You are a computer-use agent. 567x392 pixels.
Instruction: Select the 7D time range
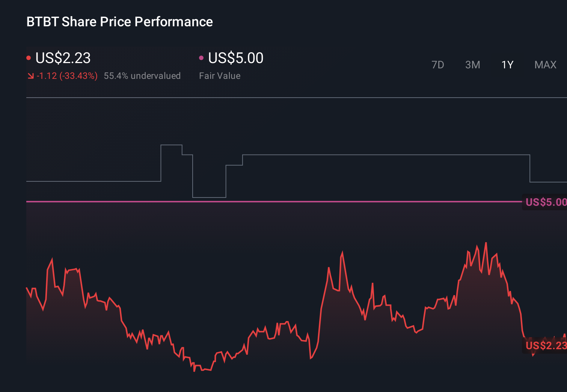[438, 65]
